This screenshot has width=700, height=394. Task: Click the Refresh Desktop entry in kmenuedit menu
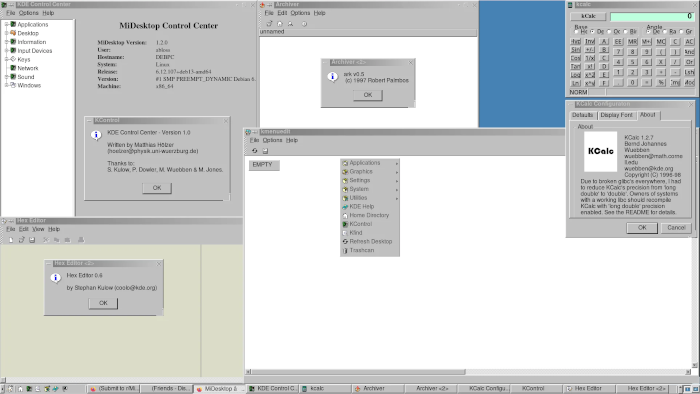pyautogui.click(x=370, y=241)
